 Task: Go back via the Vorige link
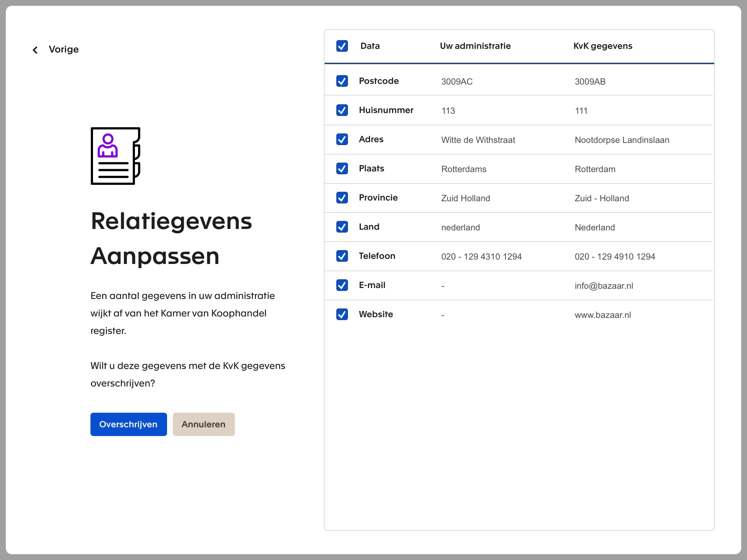pos(63,50)
